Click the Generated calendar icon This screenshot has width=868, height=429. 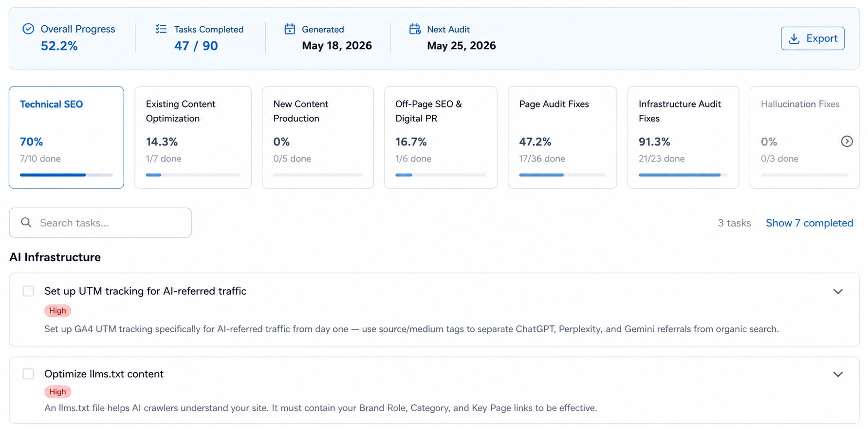(x=290, y=29)
